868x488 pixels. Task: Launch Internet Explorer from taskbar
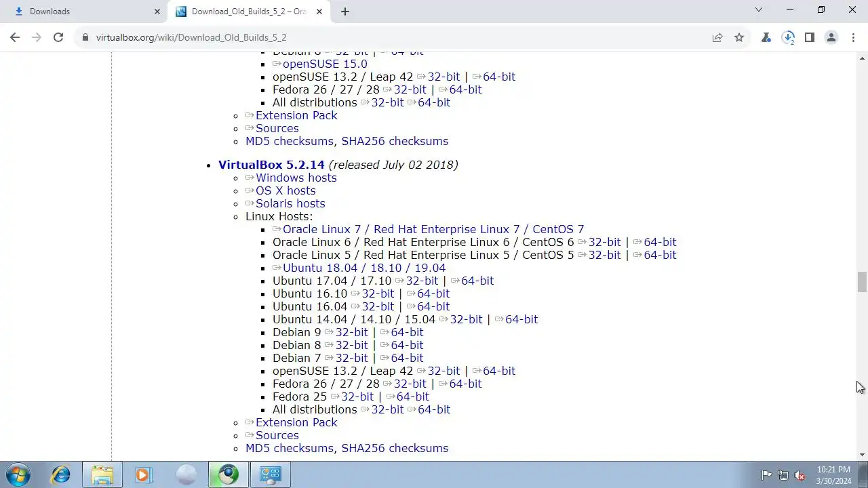(60, 474)
